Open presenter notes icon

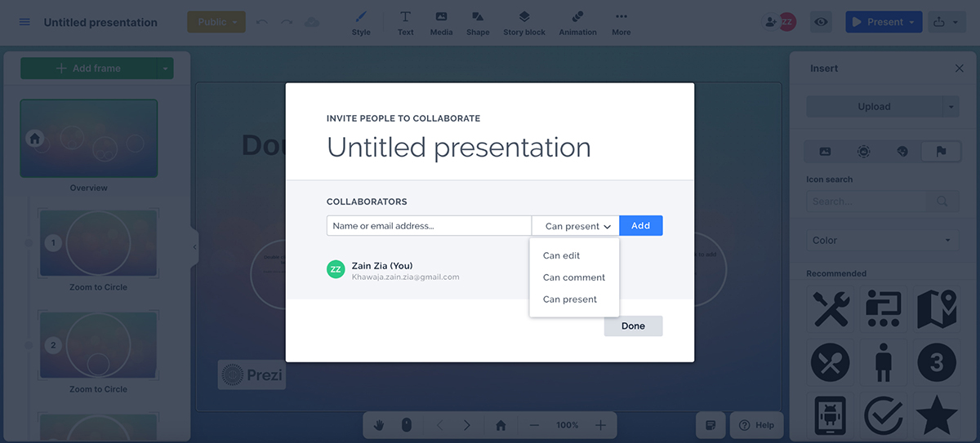pos(711,425)
